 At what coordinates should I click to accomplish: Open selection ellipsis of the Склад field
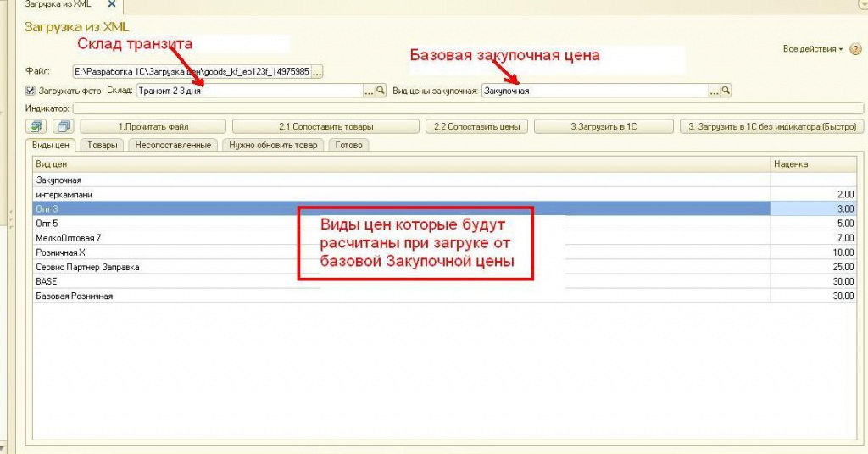370,91
